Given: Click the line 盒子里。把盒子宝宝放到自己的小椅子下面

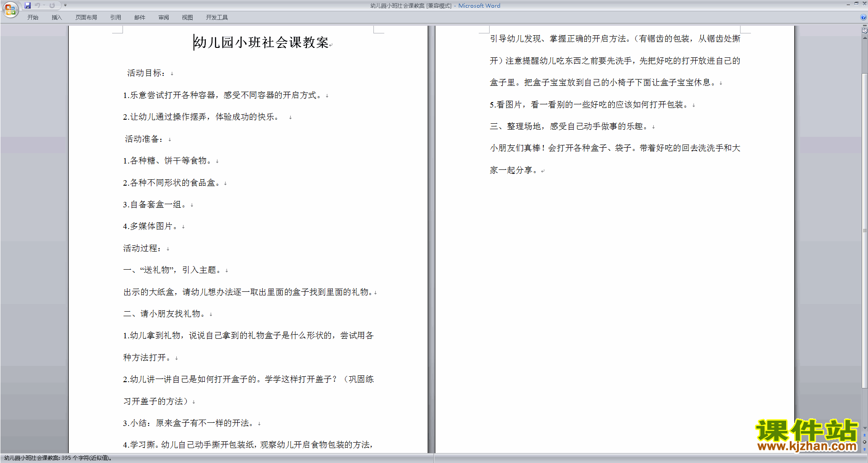Looking at the screenshot, I should click(604, 83).
